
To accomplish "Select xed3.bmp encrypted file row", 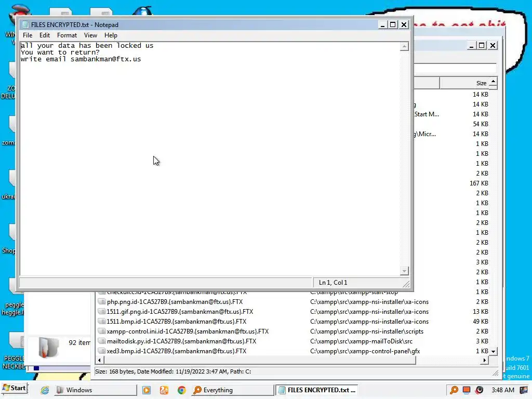I will coord(293,351).
